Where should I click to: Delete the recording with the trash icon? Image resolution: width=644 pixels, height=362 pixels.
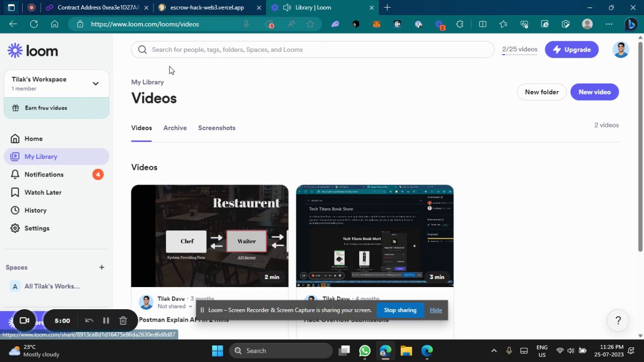123,321
